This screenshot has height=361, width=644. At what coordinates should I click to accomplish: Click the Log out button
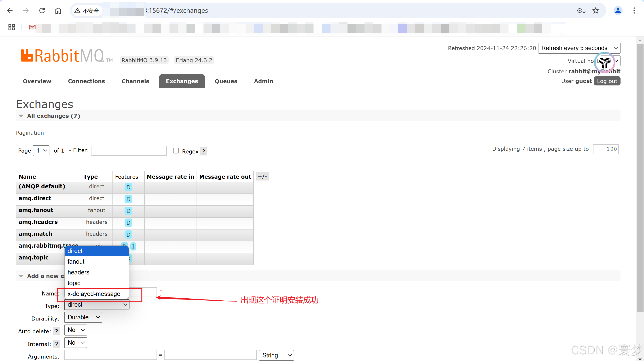607,81
